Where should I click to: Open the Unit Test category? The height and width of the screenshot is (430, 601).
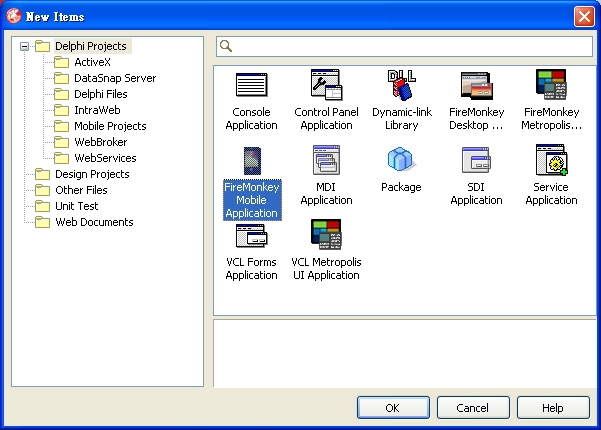tap(78, 206)
